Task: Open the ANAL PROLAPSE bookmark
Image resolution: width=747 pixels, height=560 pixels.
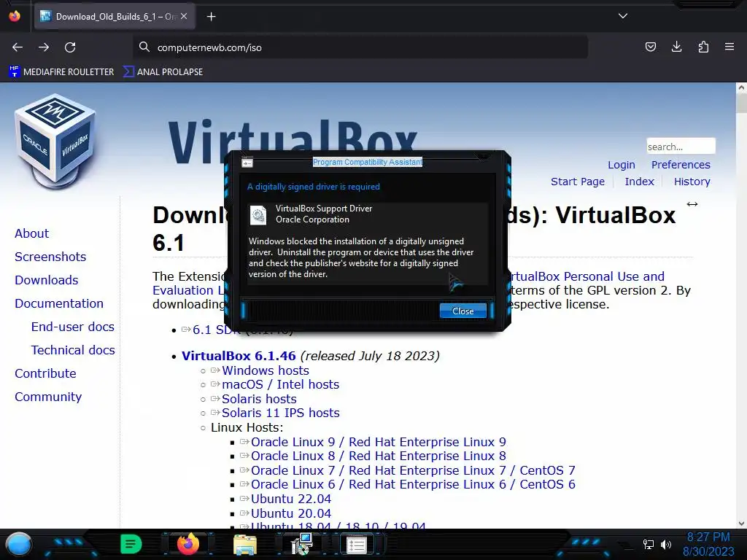Action: pos(163,72)
